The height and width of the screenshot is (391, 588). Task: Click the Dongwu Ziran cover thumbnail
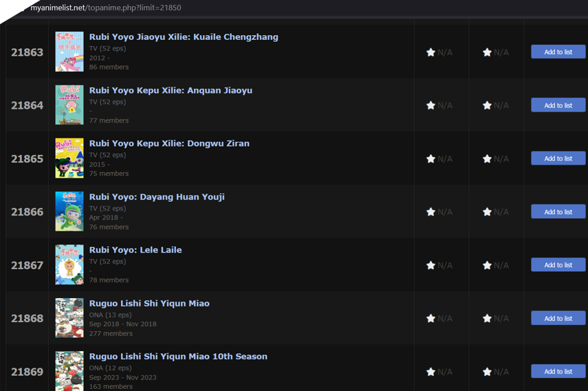tap(69, 158)
